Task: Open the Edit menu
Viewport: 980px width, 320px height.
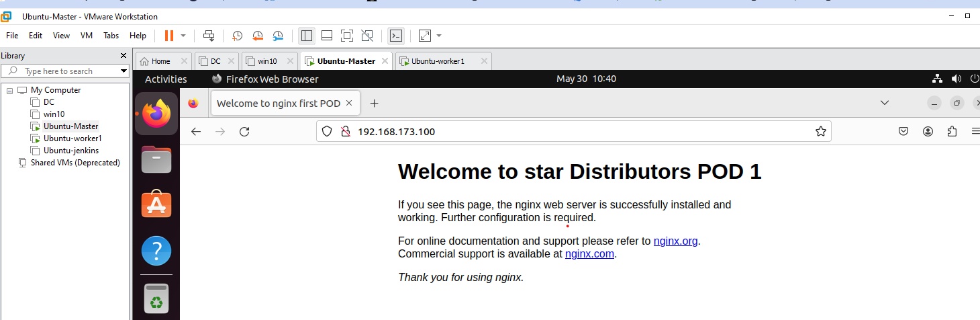Action: tap(36, 36)
